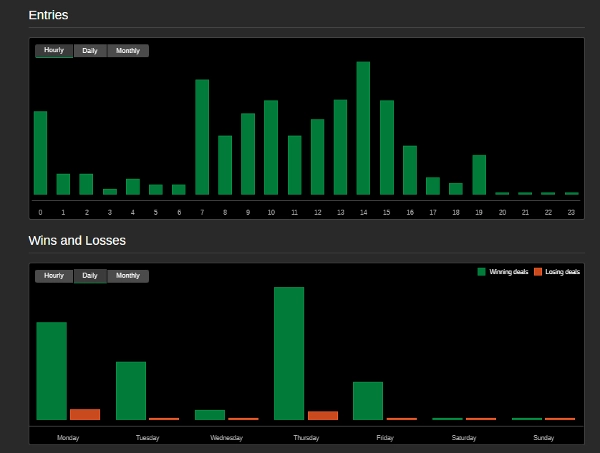Click Thursday's orange losing deals bar
The width and height of the screenshot is (600, 453).
coord(323,416)
